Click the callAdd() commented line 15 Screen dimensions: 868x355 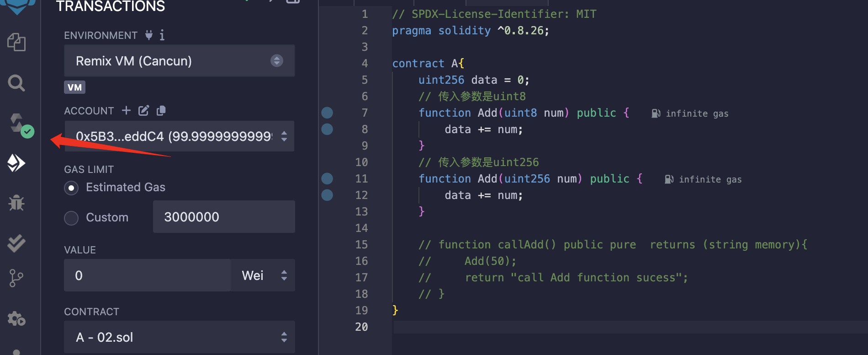click(613, 245)
